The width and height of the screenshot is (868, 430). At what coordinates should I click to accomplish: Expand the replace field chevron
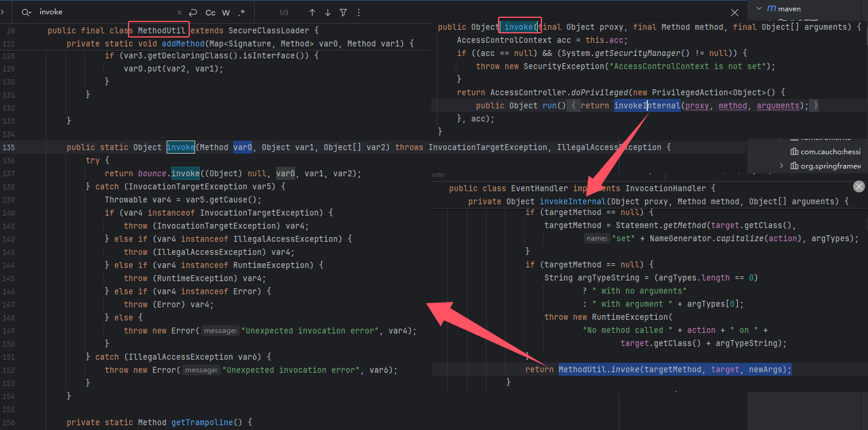pos(3,11)
